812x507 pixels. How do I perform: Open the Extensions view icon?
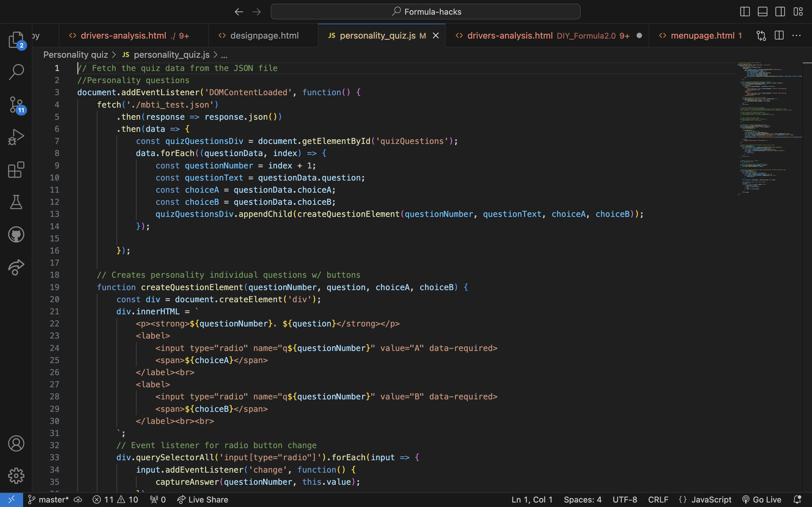(16, 170)
